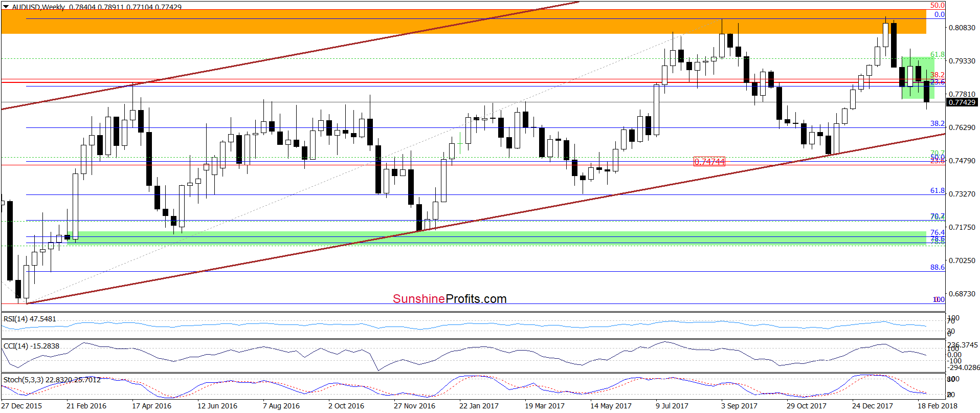Click the small green rectangle near latest candles

(x=918, y=78)
